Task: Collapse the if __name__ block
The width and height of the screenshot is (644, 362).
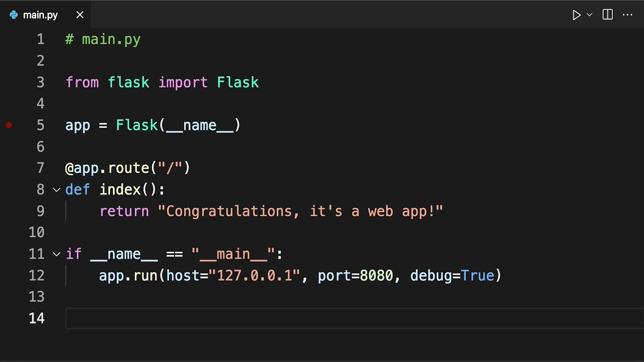Action: click(56, 254)
